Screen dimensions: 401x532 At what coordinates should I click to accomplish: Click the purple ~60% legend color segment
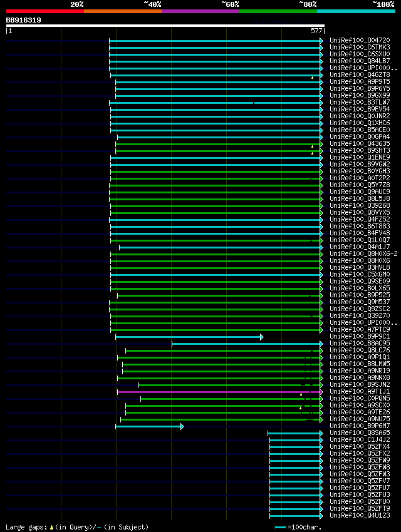(x=200, y=11)
